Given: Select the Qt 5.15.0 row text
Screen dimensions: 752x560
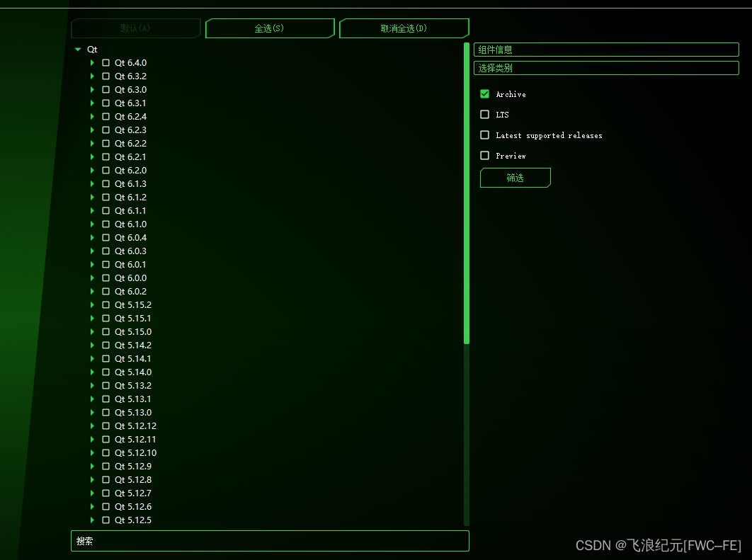Looking at the screenshot, I should point(133,332).
